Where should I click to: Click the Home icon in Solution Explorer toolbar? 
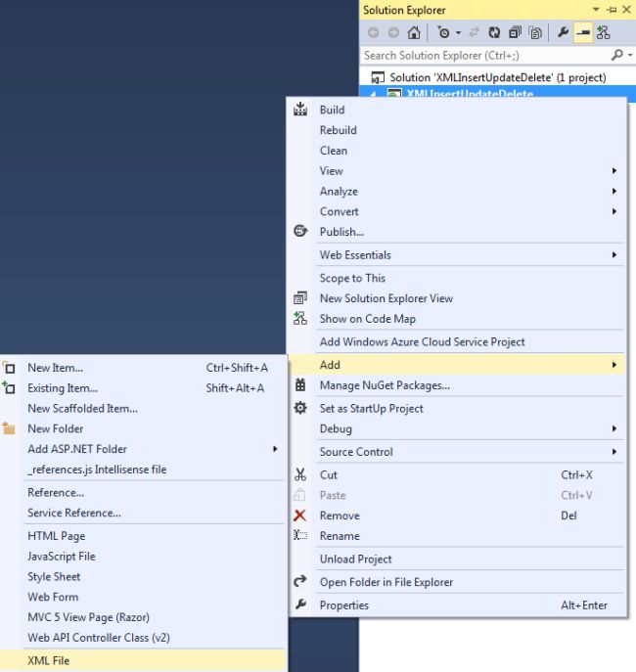(x=414, y=32)
